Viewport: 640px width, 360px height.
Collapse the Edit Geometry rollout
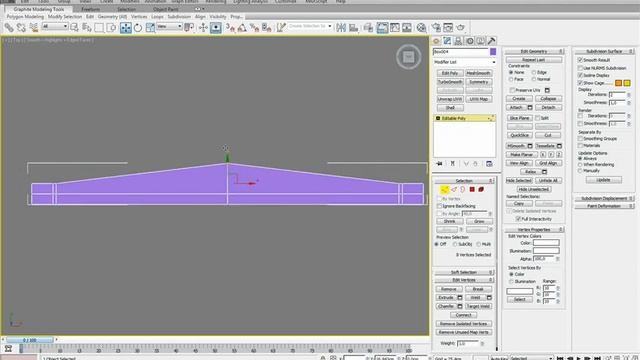click(x=534, y=51)
